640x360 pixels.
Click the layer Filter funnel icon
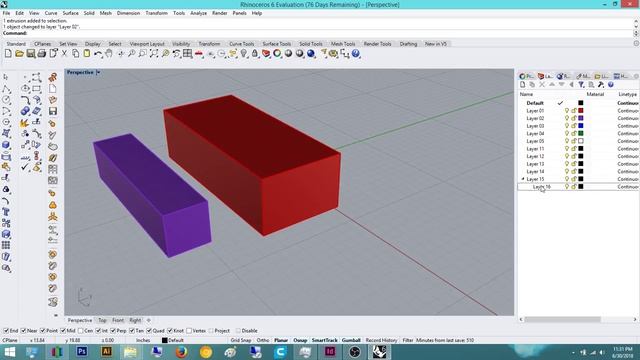[581, 84]
